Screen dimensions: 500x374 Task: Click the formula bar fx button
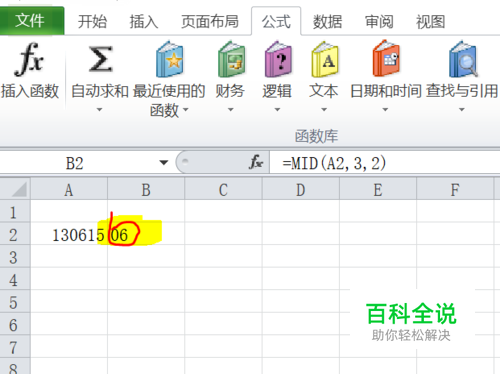(256, 162)
